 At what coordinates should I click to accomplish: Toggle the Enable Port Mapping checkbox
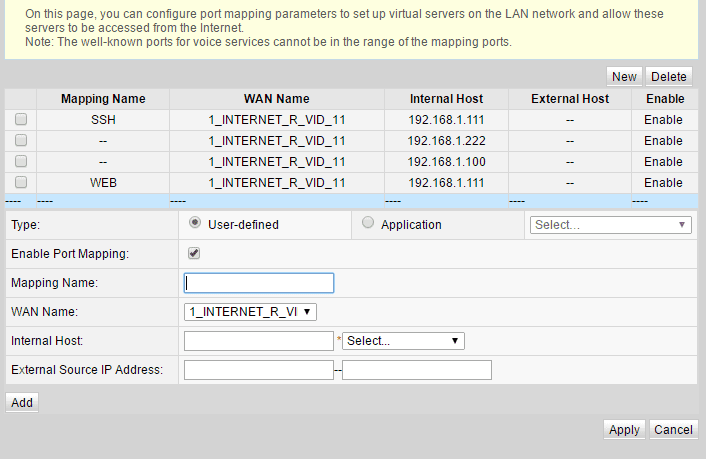point(194,254)
